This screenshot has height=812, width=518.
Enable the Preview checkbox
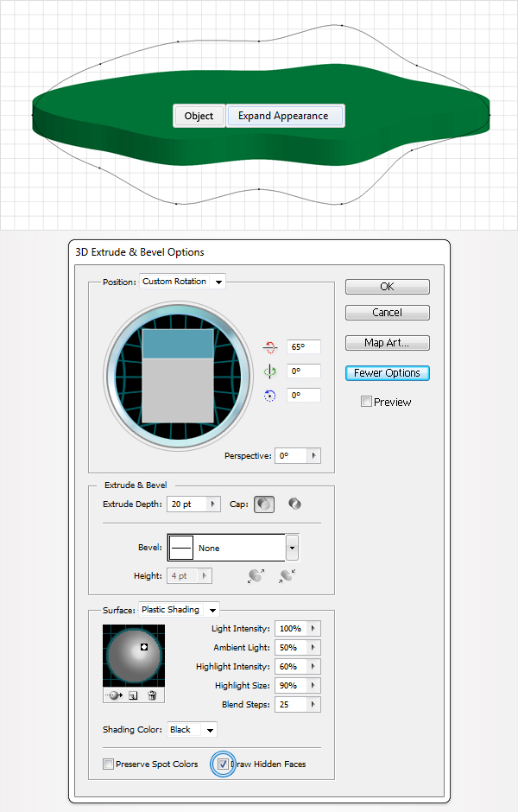click(366, 402)
